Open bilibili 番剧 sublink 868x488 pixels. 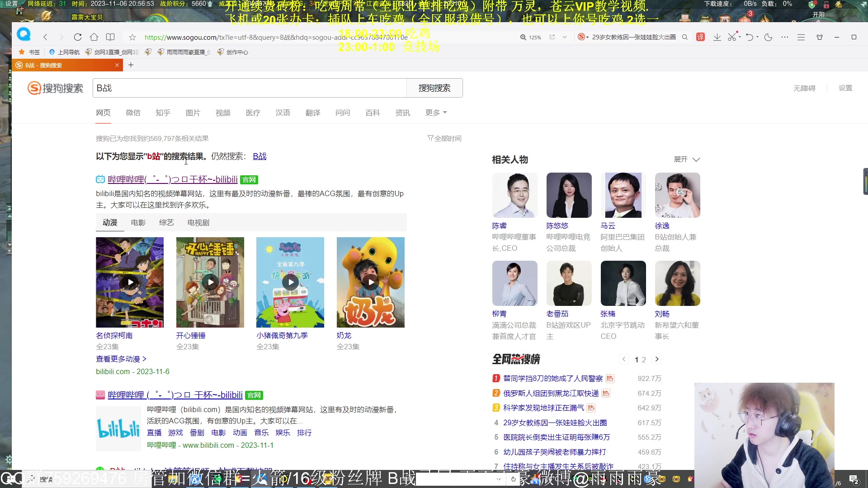coord(197,433)
